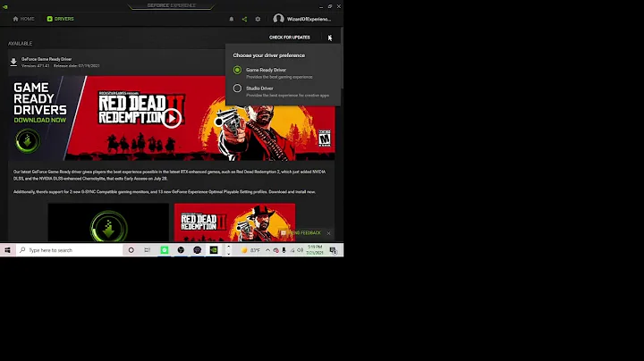Image resolution: width=644 pixels, height=361 pixels.
Task: Open Task View on the taskbar
Action: point(148,250)
